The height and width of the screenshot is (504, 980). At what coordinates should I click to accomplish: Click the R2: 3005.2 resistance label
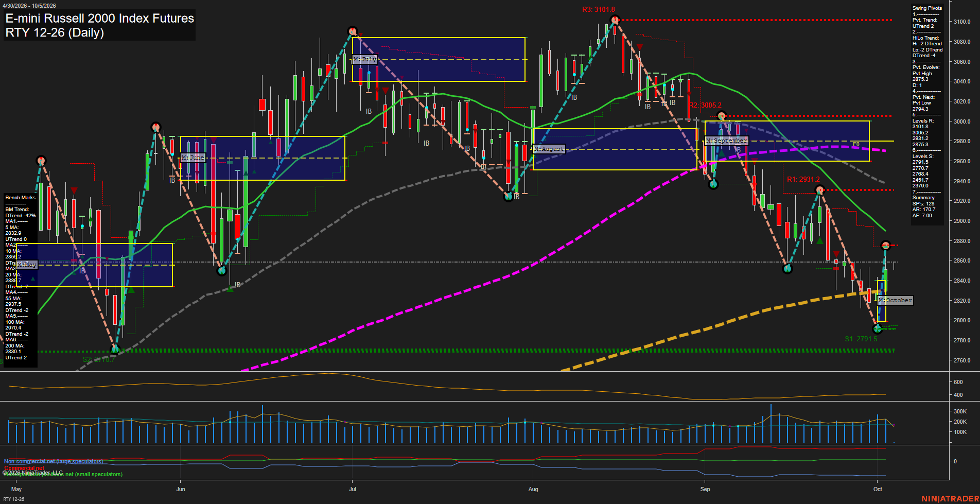click(x=705, y=106)
